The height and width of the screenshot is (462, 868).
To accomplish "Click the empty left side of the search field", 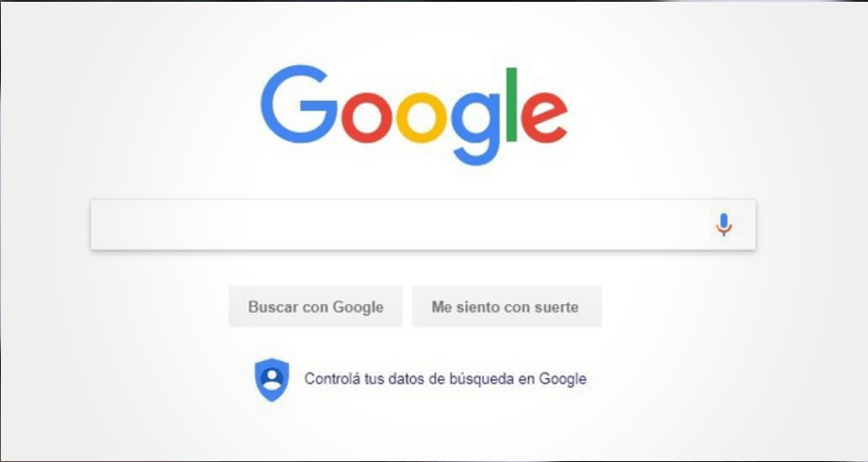I will tap(221, 224).
